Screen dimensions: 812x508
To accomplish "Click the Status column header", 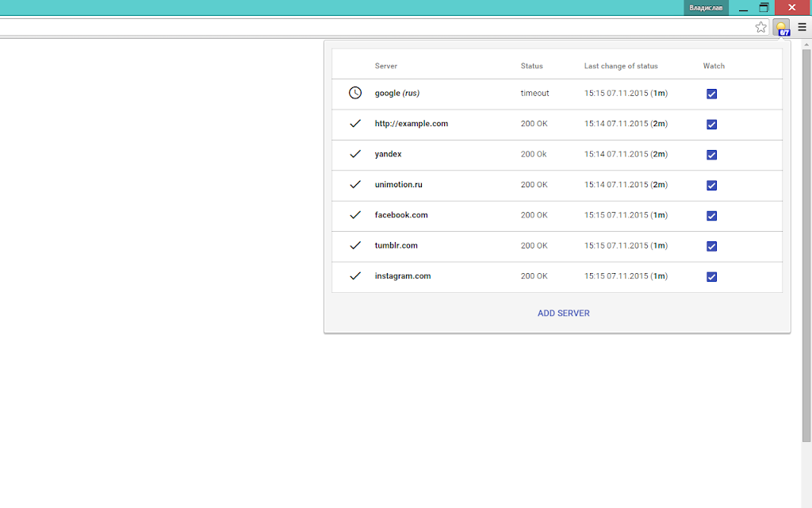I will point(532,66).
